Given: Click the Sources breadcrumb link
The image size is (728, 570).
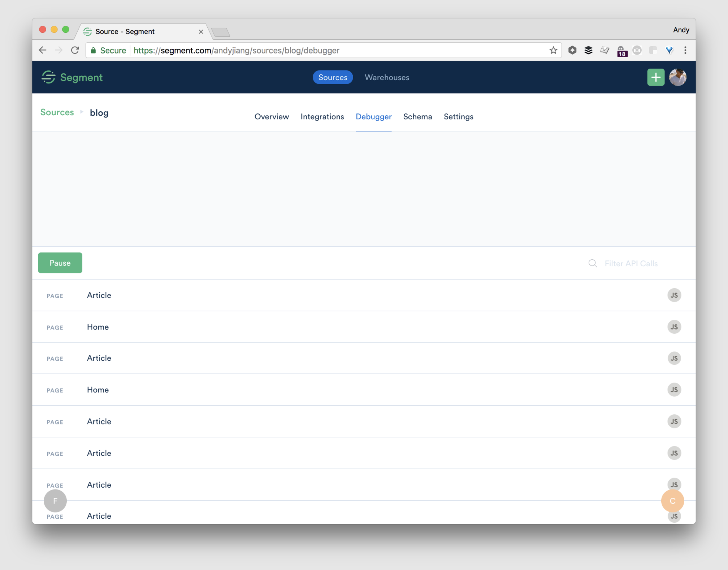Looking at the screenshot, I should [57, 112].
